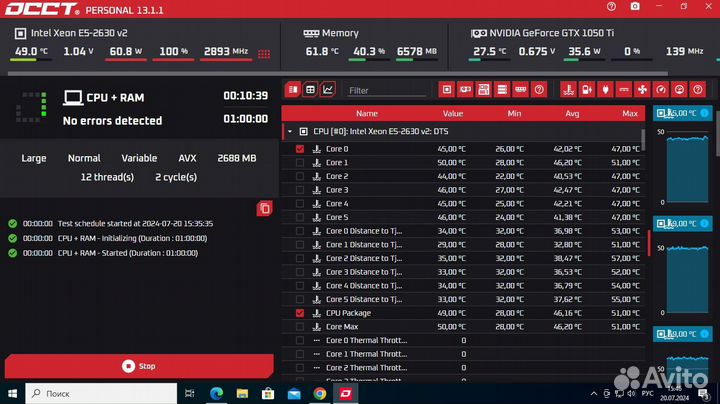This screenshot has height=404, width=720.
Task: Sort the table by the Name column header
Action: [x=367, y=113]
